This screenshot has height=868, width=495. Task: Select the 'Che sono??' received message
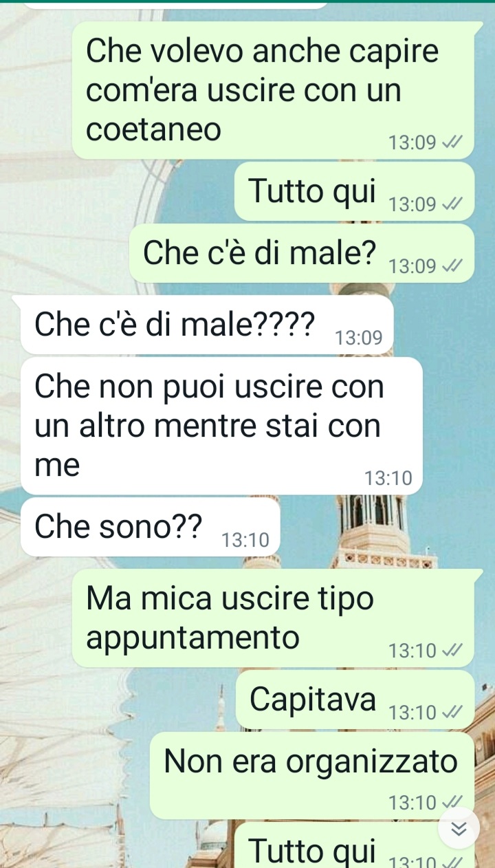pos(151,527)
